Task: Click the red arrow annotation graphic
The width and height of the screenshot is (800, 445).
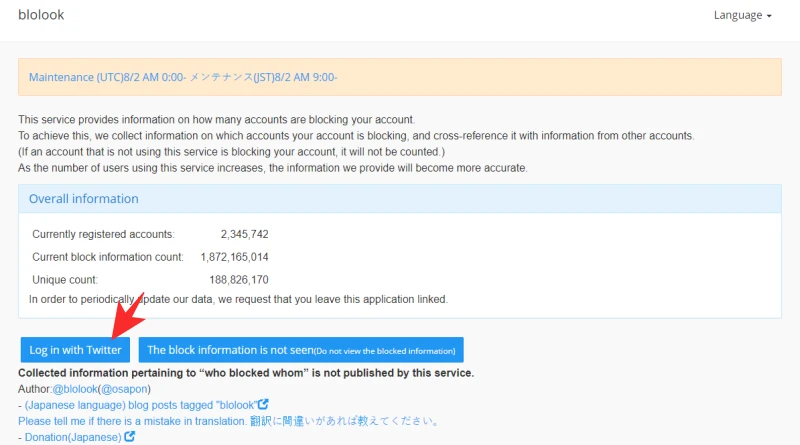Action: (x=128, y=316)
